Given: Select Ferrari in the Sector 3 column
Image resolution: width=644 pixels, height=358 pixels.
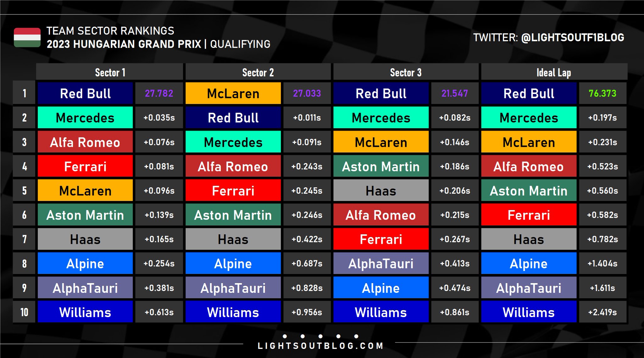Looking at the screenshot, I should coord(381,239).
